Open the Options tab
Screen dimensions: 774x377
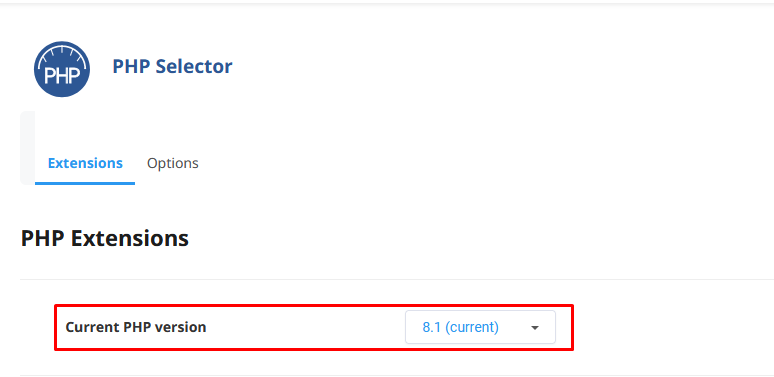coord(173,163)
